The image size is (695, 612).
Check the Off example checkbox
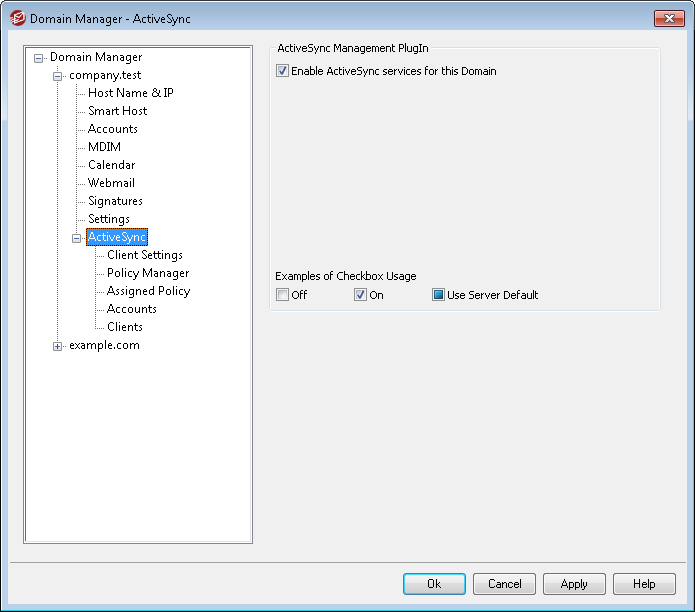282,295
